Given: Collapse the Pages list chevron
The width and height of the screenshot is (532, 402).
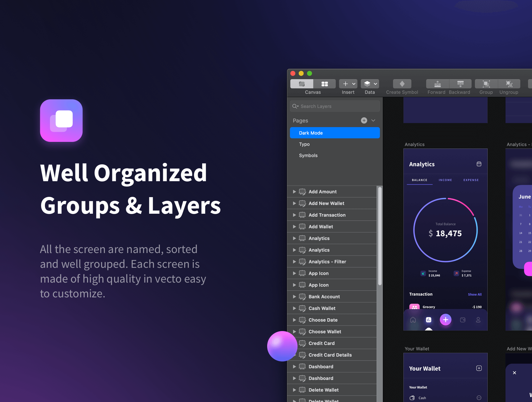Looking at the screenshot, I should click(373, 120).
